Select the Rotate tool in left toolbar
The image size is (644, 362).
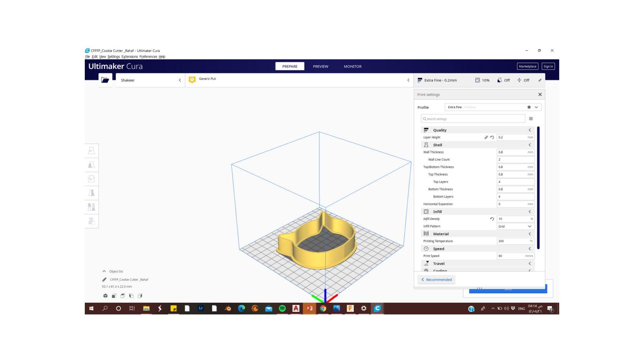click(92, 178)
